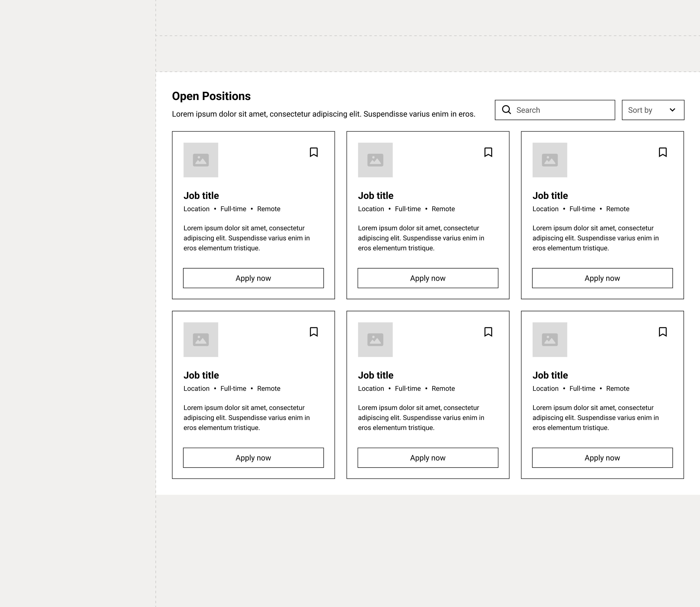Open company image of top-middle job card

pos(375,160)
